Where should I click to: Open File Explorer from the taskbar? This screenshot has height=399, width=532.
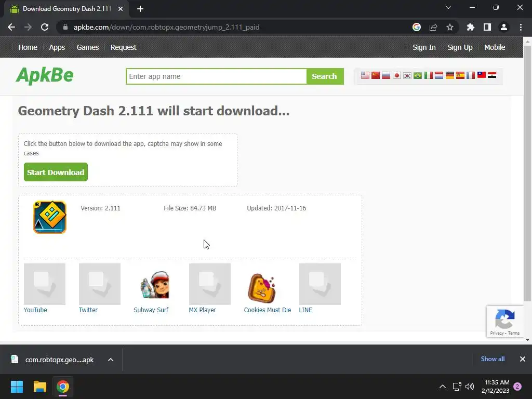39,387
